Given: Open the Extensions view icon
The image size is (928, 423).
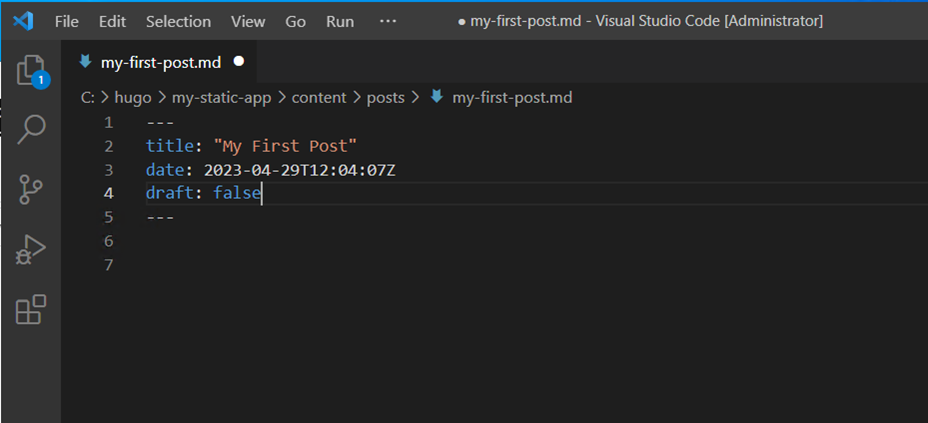Looking at the screenshot, I should pos(31,310).
